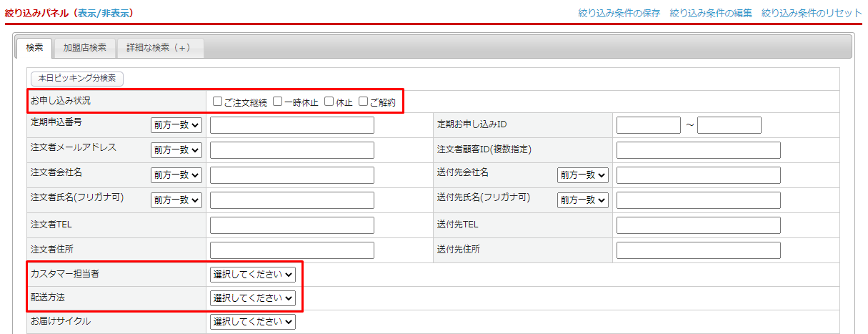Open 注文者メールアドレス match-type dropdown
The image size is (868, 334).
(176, 150)
